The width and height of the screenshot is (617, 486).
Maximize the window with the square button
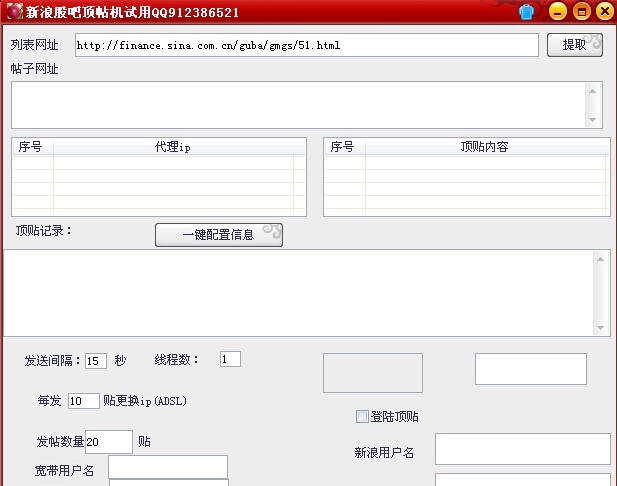coord(582,11)
